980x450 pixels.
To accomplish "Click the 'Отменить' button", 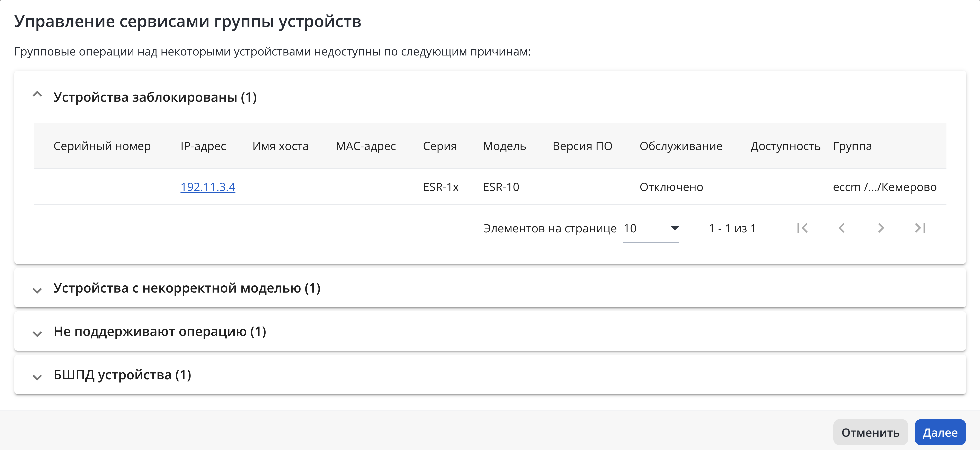I will pyautogui.click(x=870, y=432).
